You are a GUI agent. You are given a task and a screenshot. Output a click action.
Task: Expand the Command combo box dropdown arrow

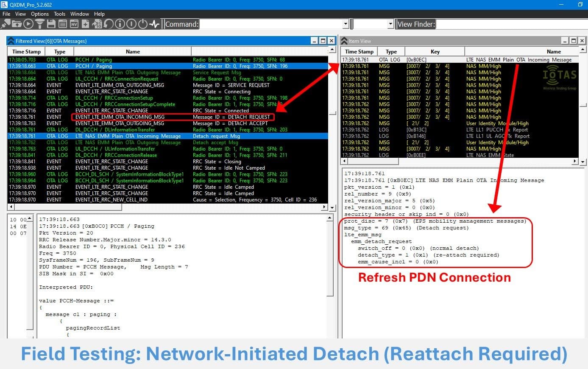coord(346,24)
